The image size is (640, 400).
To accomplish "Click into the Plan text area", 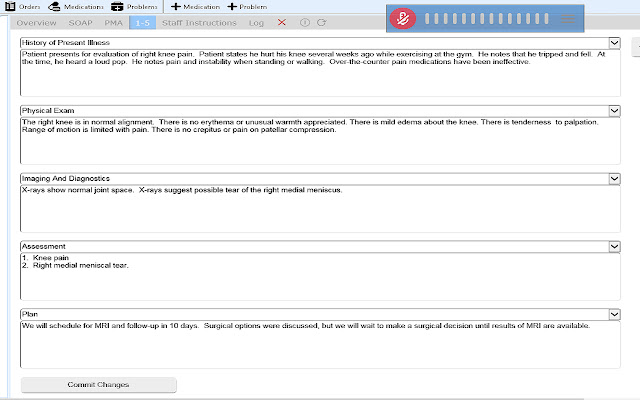I will [320, 345].
